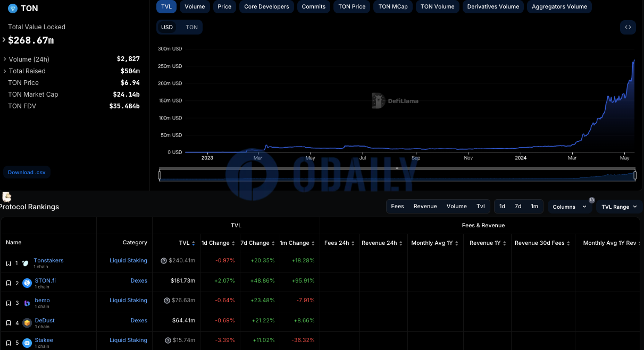The width and height of the screenshot is (644, 350).
Task: Click the Tonstakers logo icon
Action: click(26, 263)
